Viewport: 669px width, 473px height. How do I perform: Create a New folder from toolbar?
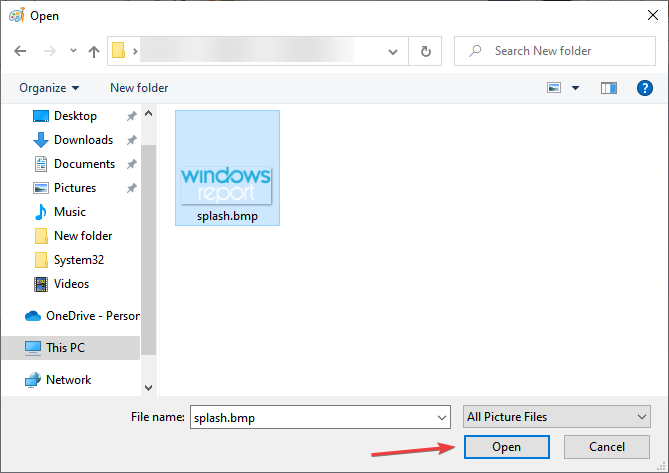[x=139, y=88]
